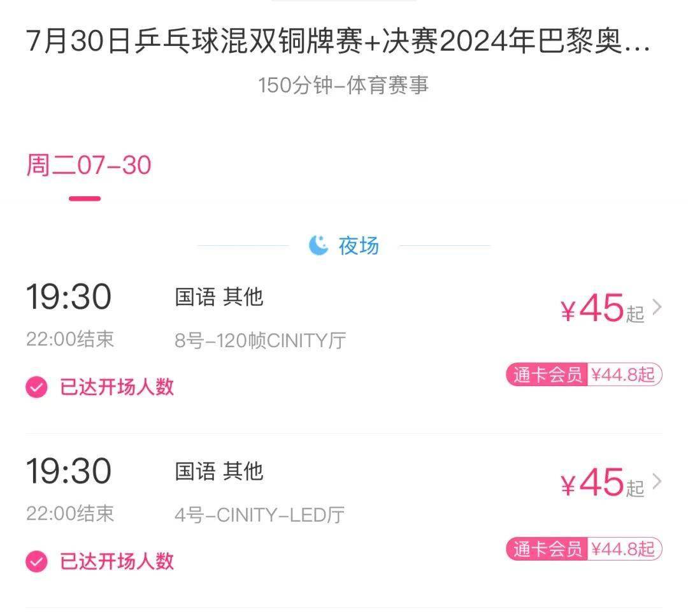Tap ¥45起 price of the 8号厅 showing
This screenshot has width=688, height=616.
603,308
